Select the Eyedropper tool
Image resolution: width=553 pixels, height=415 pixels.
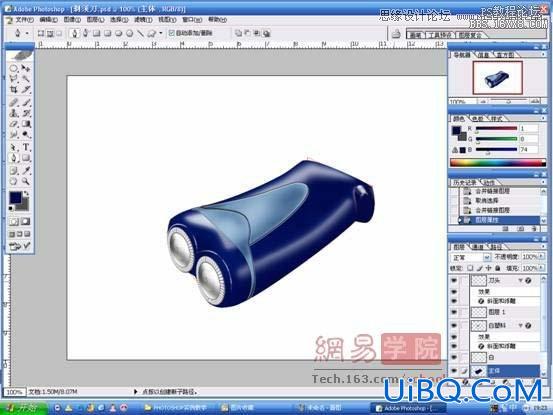(x=26, y=171)
